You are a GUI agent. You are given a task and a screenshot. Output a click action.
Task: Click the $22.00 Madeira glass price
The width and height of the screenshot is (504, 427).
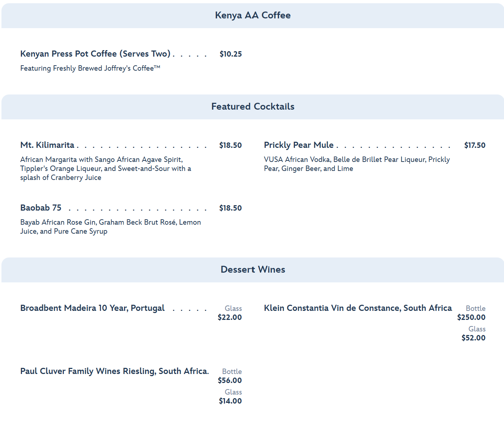(x=230, y=318)
